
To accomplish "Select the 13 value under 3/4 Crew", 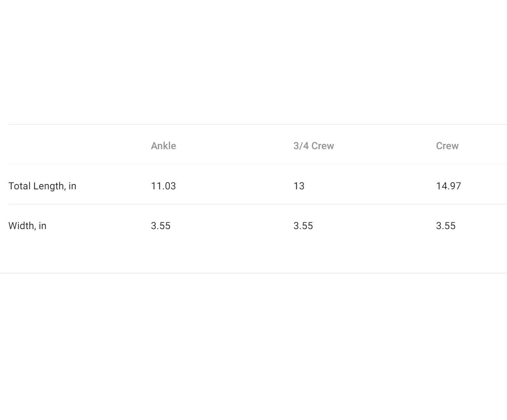I will click(x=299, y=186).
